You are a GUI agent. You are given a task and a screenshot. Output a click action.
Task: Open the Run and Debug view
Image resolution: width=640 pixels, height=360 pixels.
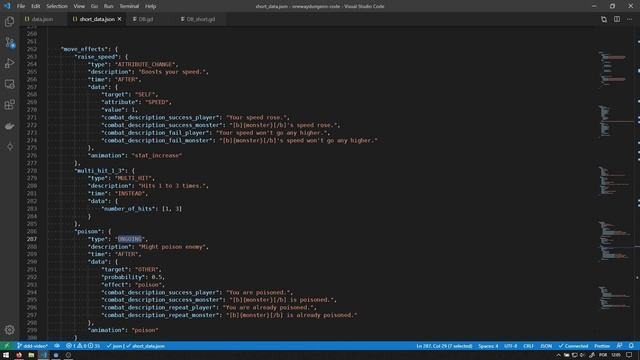click(9, 63)
